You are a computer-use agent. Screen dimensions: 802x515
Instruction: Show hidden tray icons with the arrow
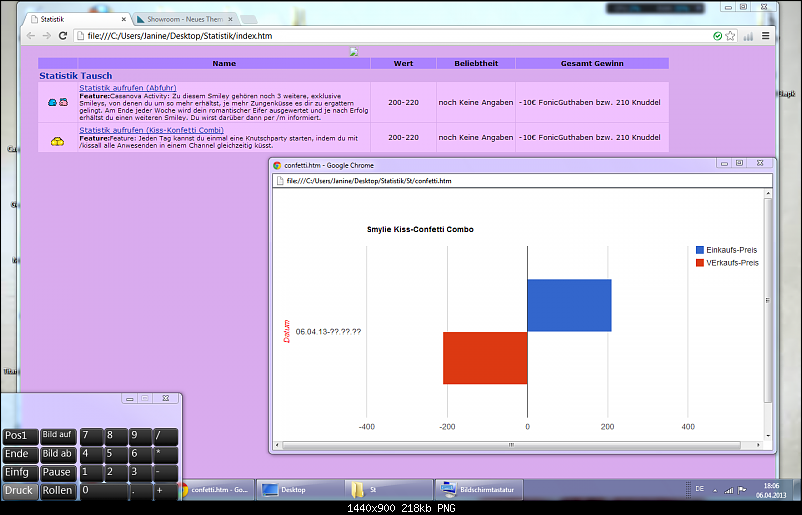715,490
